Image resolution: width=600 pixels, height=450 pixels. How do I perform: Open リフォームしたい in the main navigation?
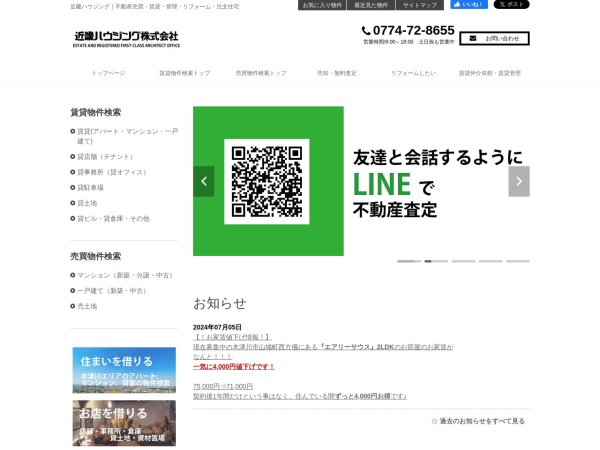[413, 73]
